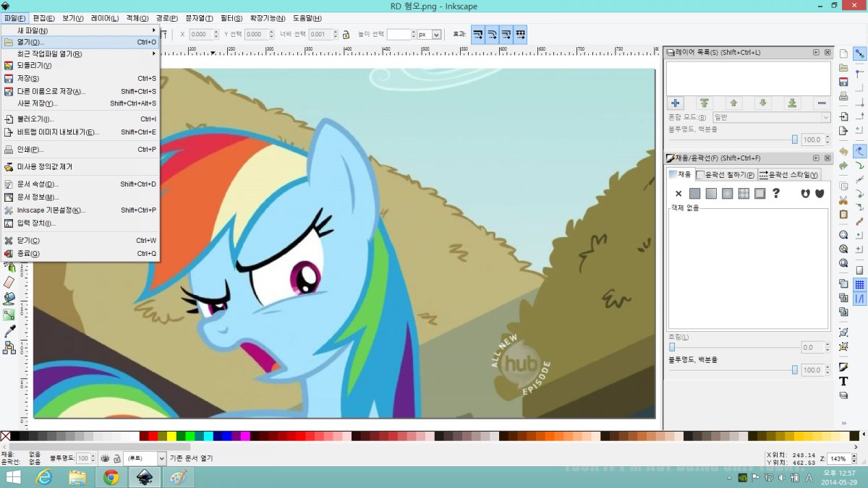Click the unset paint question mark icon
Image resolution: width=868 pixels, height=488 pixels.
(776, 194)
